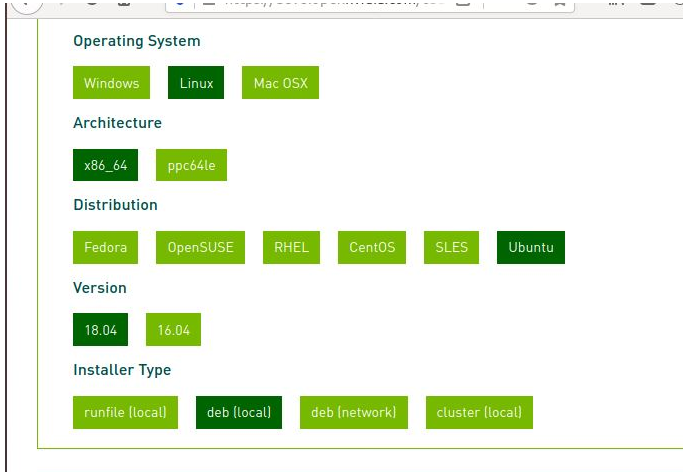Choose OpenSUSE distribution
This screenshot has width=683, height=472.
200,247
